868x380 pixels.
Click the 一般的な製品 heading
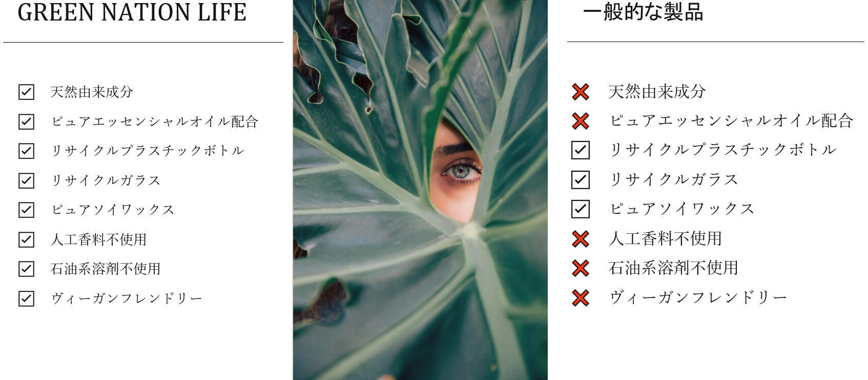[643, 12]
